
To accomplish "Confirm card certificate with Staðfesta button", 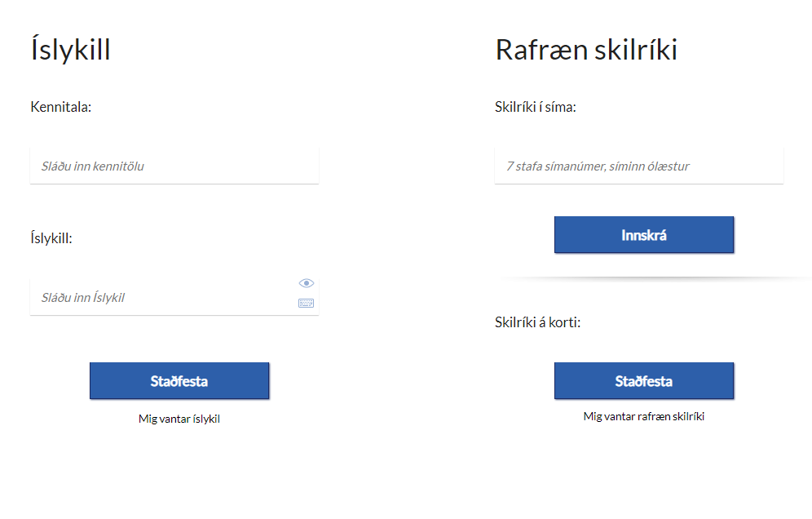I will (644, 381).
